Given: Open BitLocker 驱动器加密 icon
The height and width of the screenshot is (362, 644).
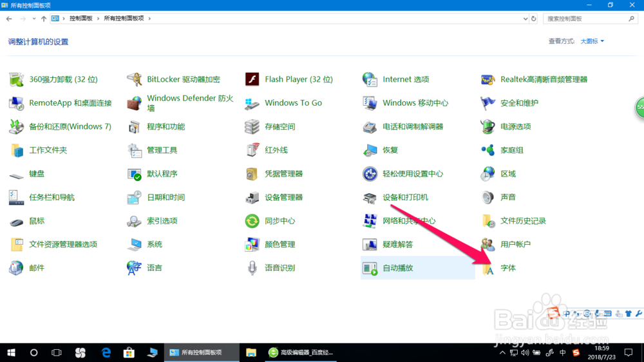Looking at the screenshot, I should click(135, 79).
